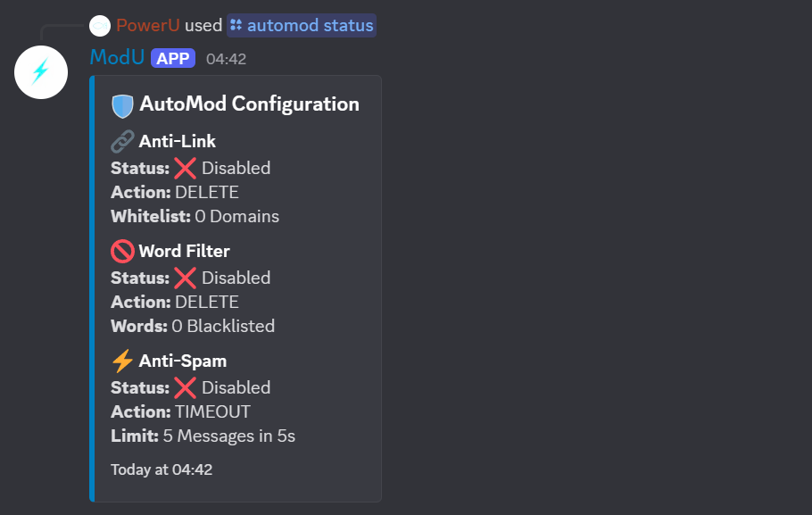This screenshot has height=515, width=812.
Task: Click the lightning bolt icon beside Anti-Spam
Action: (120, 361)
